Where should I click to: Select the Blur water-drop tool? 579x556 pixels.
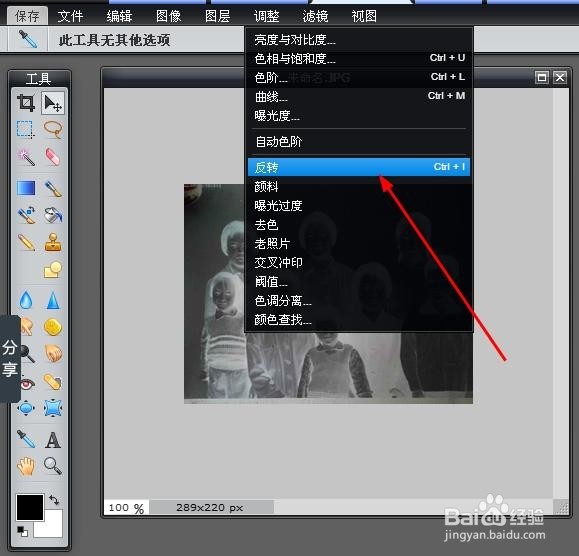coord(26,300)
